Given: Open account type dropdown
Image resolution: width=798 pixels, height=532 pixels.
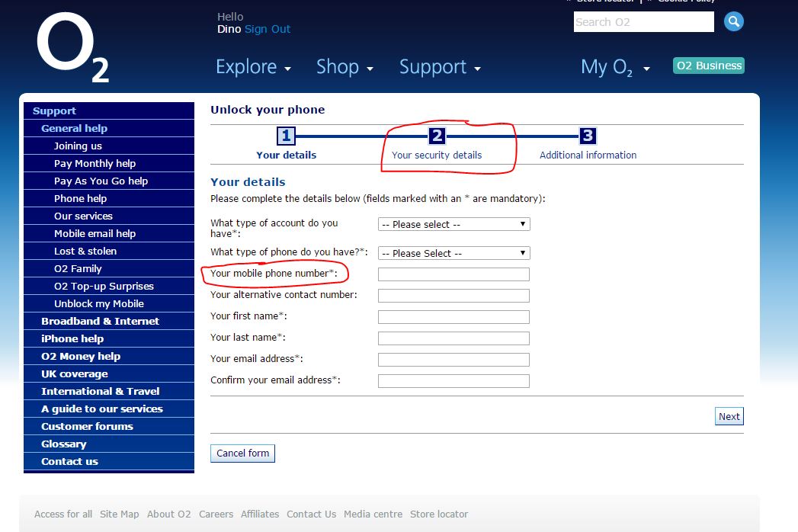Looking at the screenshot, I should click(x=453, y=224).
